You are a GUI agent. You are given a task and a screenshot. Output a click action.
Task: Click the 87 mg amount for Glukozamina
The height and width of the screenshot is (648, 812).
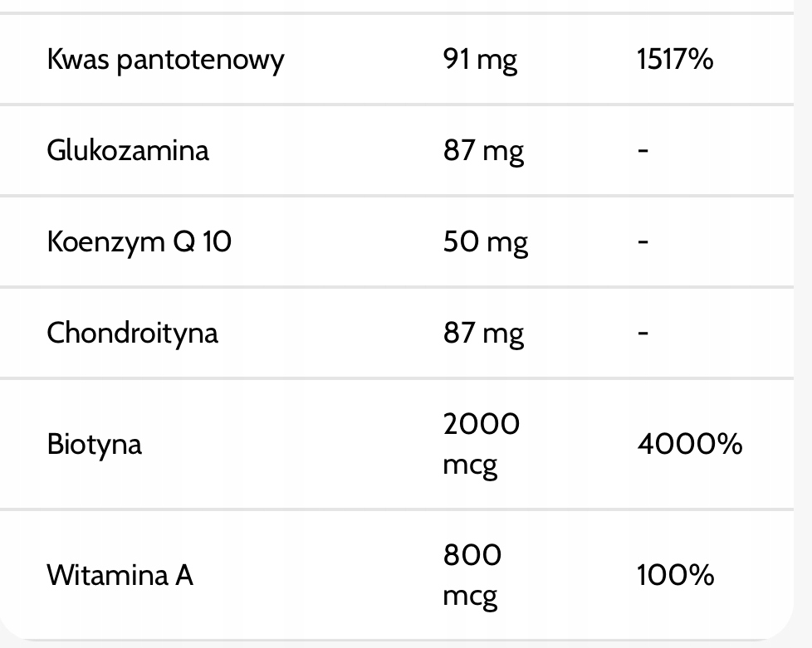[x=483, y=151]
